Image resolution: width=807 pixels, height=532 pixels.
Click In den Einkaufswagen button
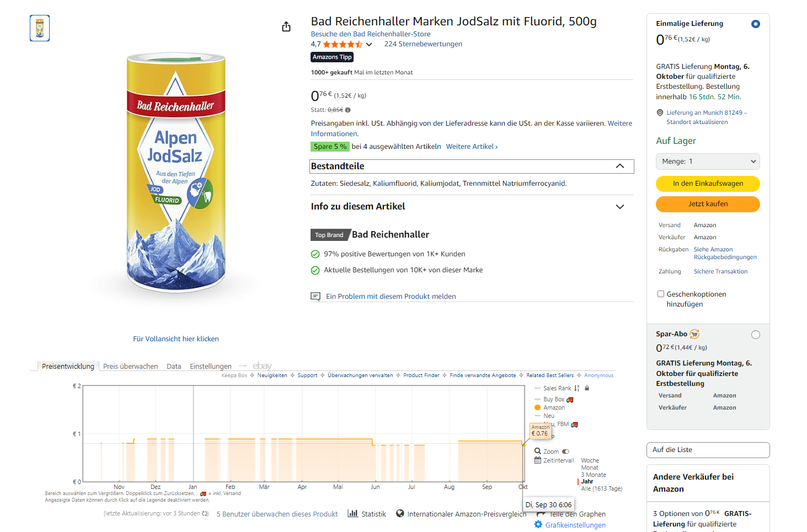[708, 184]
